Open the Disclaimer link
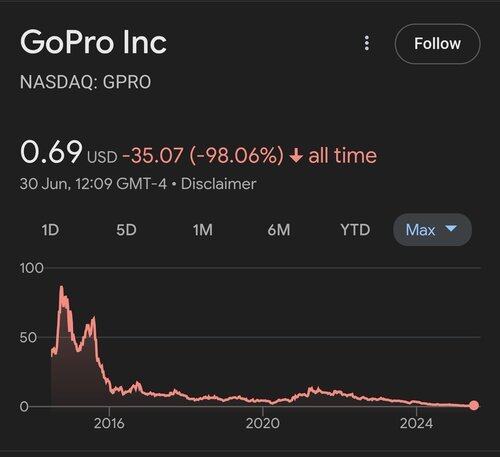 pos(219,184)
